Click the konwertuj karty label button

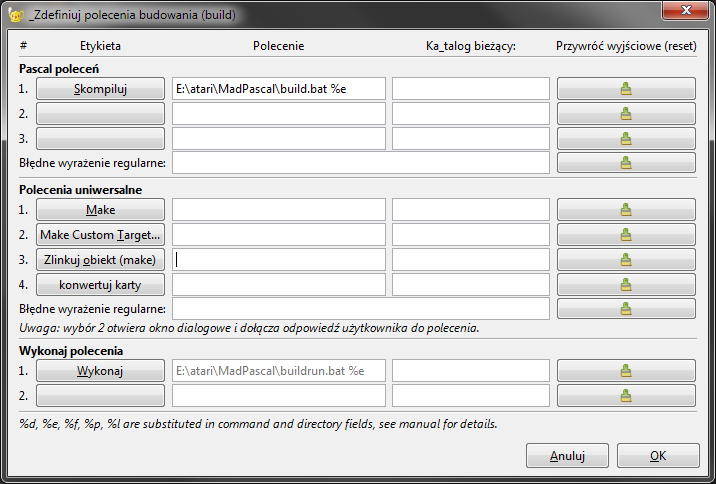[100, 284]
